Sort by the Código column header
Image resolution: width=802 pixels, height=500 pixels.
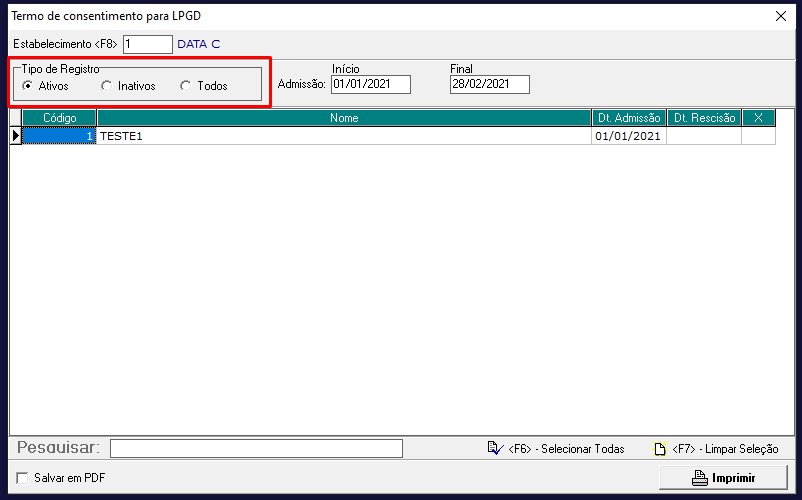coord(59,118)
